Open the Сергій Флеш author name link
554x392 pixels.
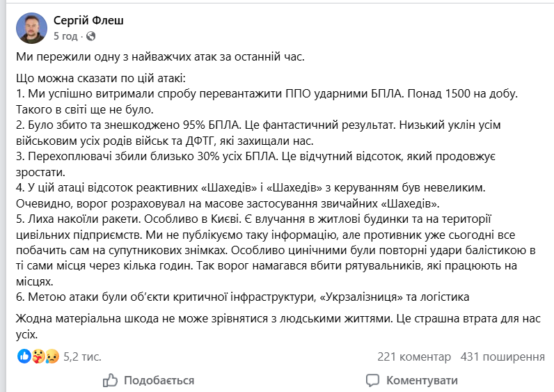[x=88, y=20]
